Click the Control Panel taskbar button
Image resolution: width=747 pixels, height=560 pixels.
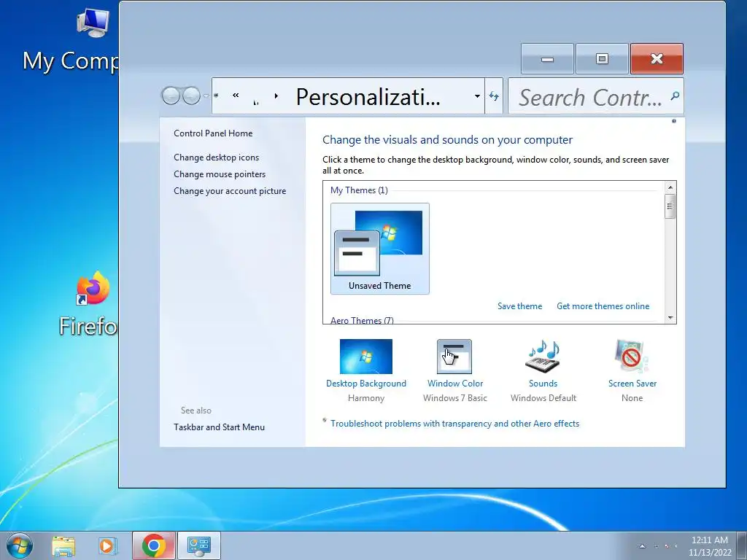point(198,545)
